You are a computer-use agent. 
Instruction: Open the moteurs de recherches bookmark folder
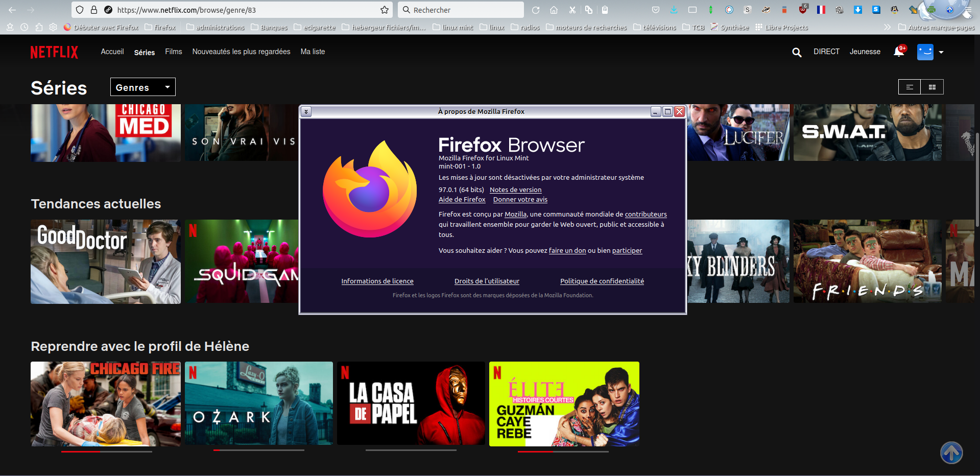tap(586, 27)
